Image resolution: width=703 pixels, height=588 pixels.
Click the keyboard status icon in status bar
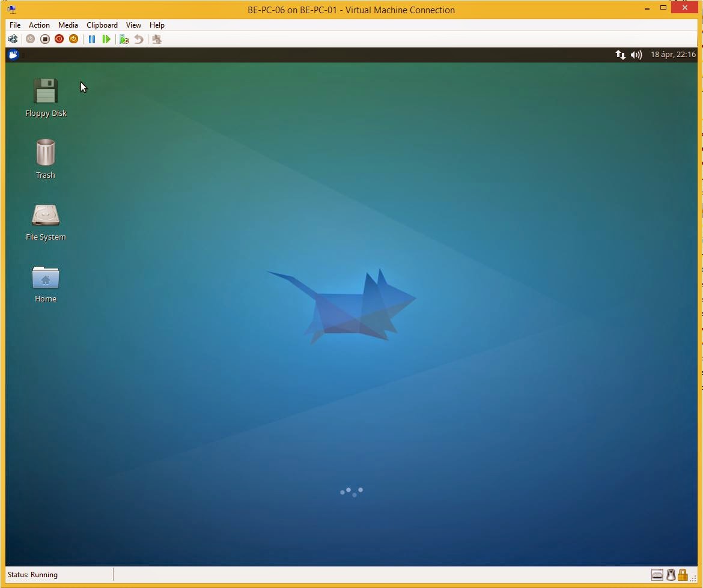[657, 575]
